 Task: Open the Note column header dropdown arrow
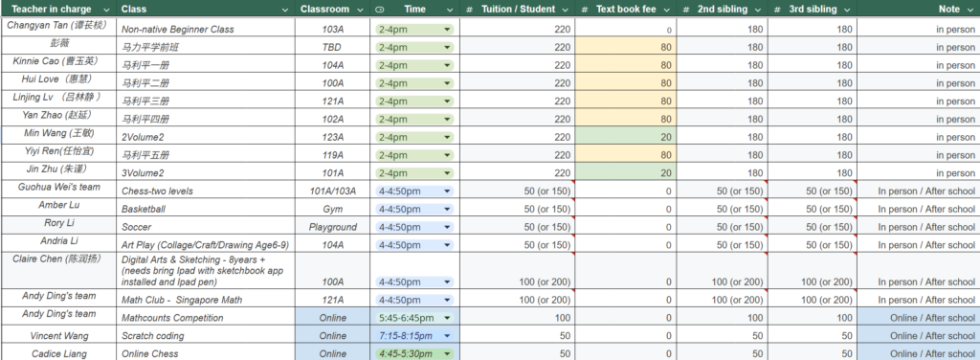(x=969, y=10)
